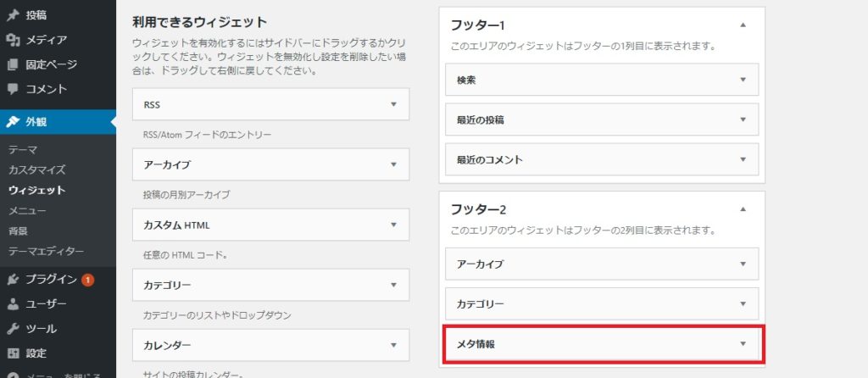
Task: Click the ツール wrench icon
Action: coord(13,330)
